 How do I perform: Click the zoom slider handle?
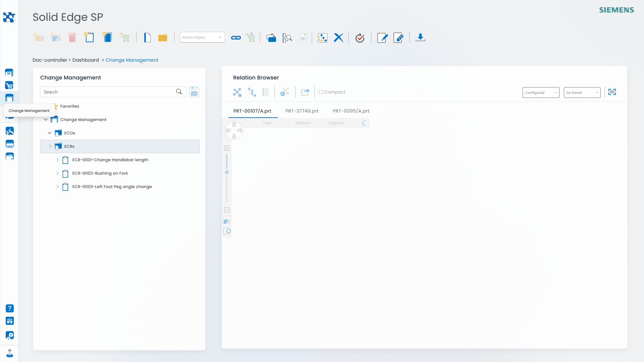coord(227,172)
